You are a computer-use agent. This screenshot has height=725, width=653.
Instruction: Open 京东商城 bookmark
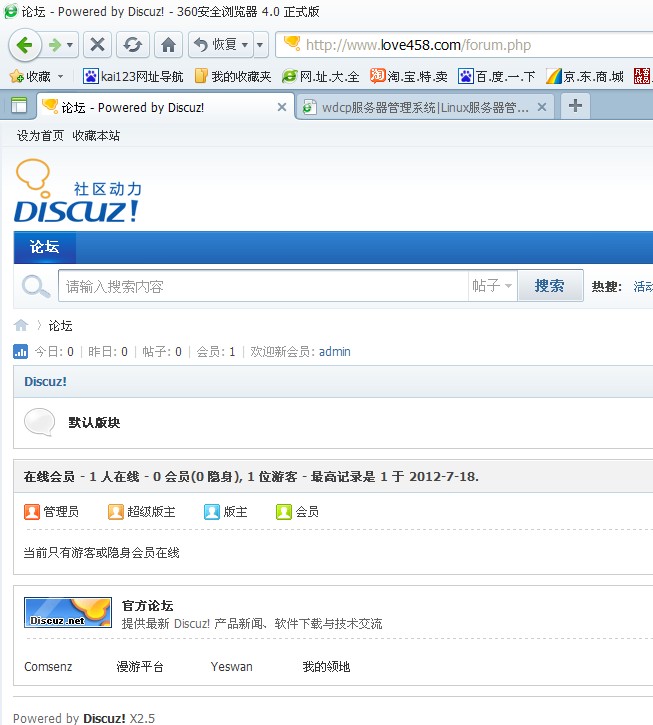pyautogui.click(x=585, y=76)
